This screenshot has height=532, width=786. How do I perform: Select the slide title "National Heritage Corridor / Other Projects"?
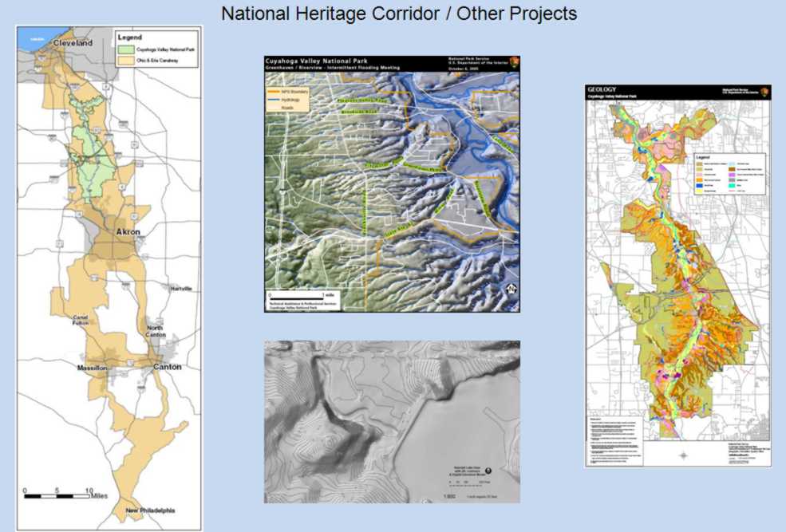coord(399,13)
